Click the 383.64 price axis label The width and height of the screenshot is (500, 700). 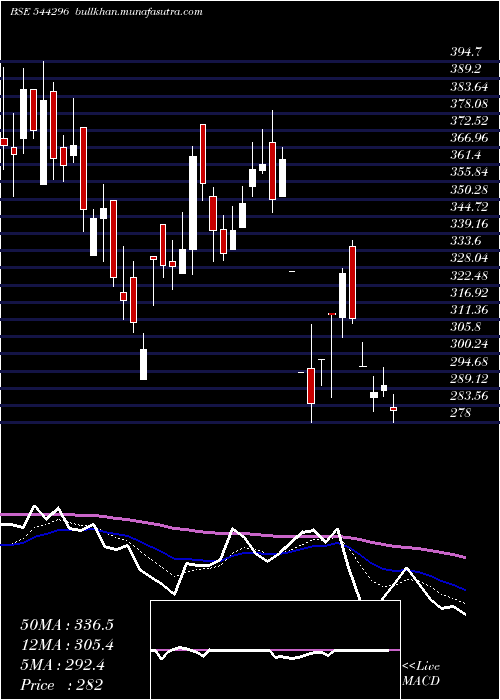coord(469,86)
